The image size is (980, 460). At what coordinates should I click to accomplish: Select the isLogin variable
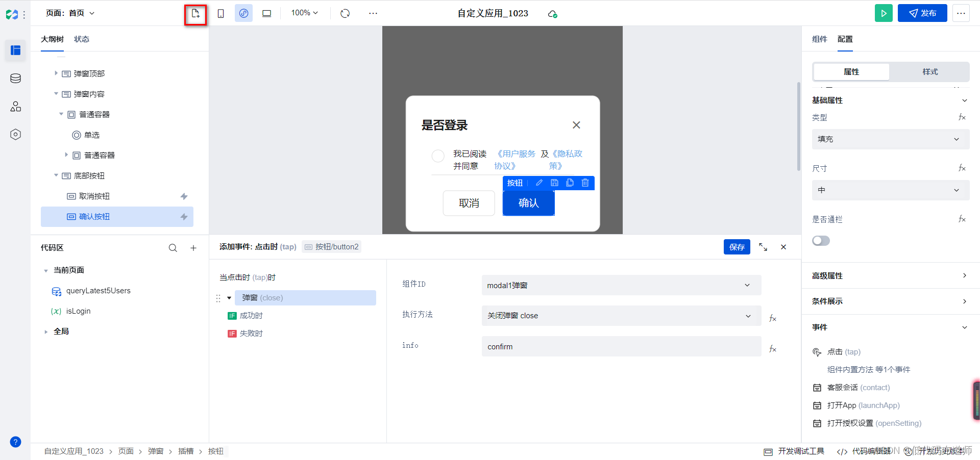tap(78, 311)
